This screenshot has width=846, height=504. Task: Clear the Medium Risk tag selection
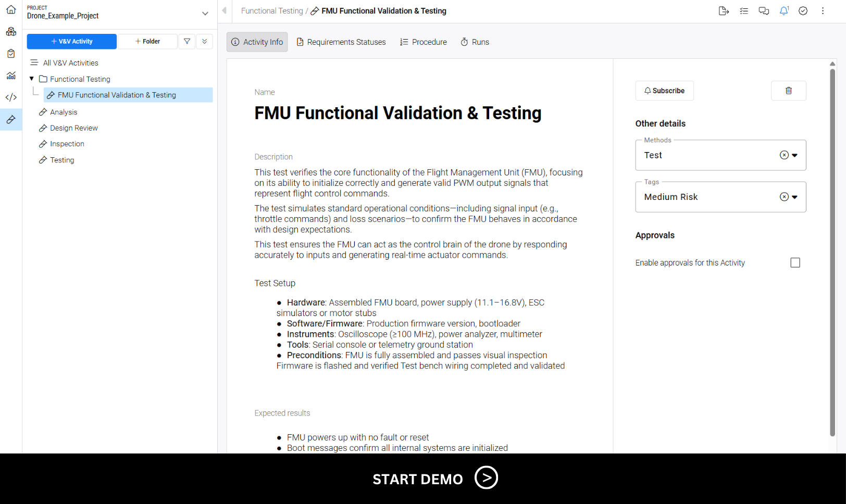pyautogui.click(x=783, y=197)
